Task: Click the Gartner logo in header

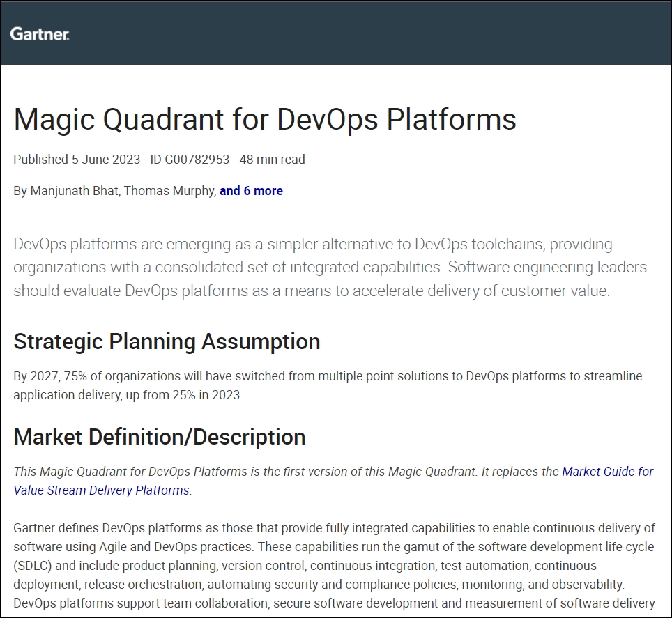Action: 40,34
